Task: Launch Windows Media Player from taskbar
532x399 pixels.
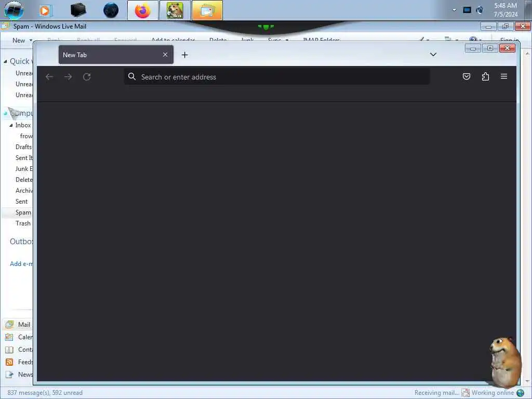Action: point(46,10)
